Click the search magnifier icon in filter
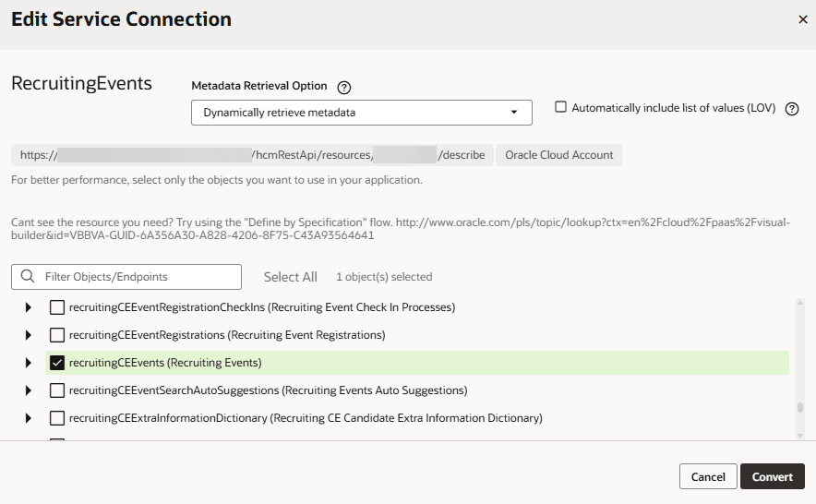This screenshot has height=504, width=816. [x=28, y=277]
